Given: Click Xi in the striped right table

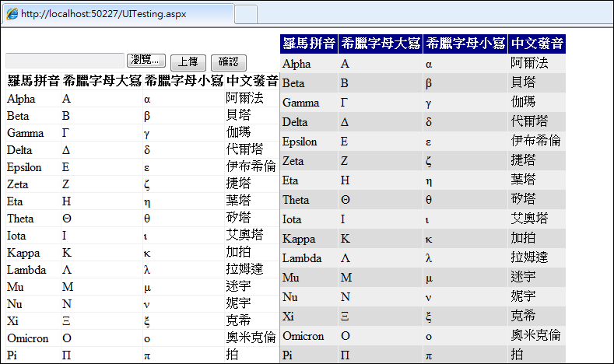Looking at the screenshot, I should coord(288,317).
